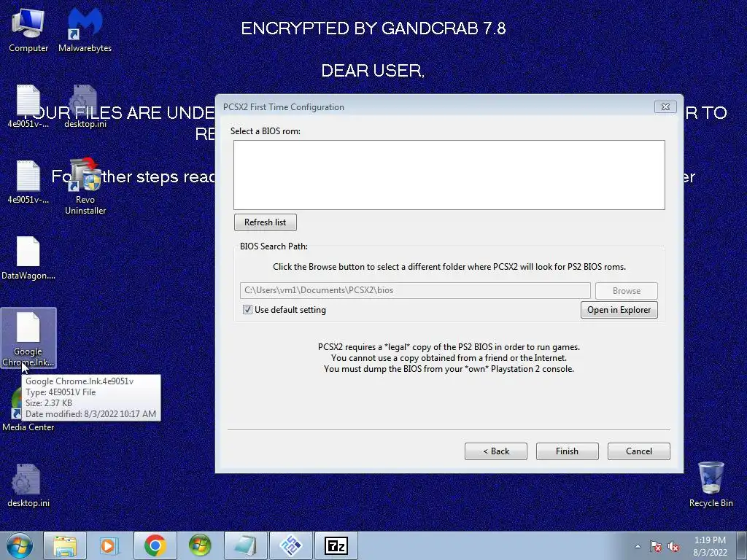The height and width of the screenshot is (560, 747).
Task: Show hidden system tray icons
Action: point(638,547)
